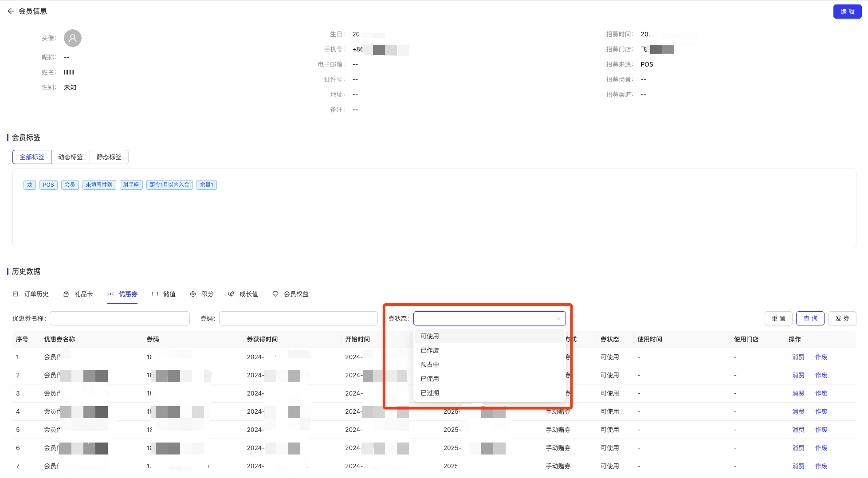Expand the 券状态 dropdown arrow
Viewport: 868px width, 478px height.
pos(558,318)
